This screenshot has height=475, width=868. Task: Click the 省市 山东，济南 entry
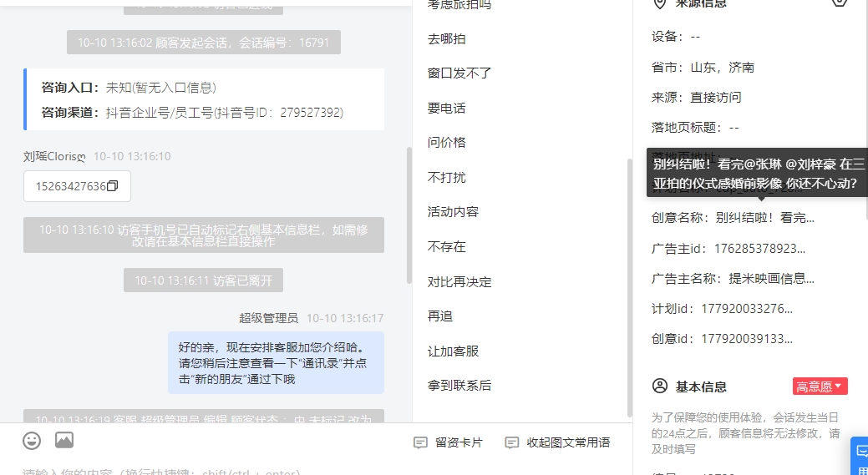[703, 68]
